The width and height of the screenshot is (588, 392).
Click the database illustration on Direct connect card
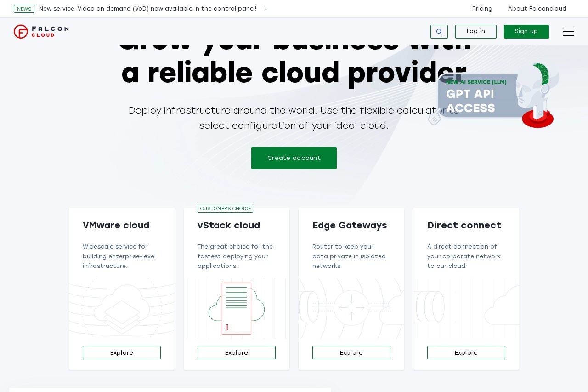coord(430,307)
